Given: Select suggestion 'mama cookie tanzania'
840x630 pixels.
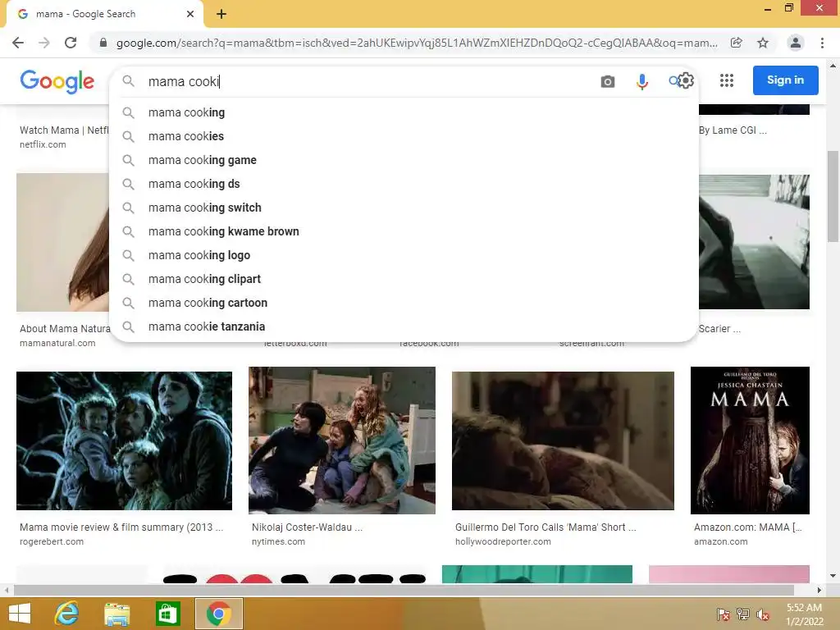Looking at the screenshot, I should pyautogui.click(x=404, y=326).
